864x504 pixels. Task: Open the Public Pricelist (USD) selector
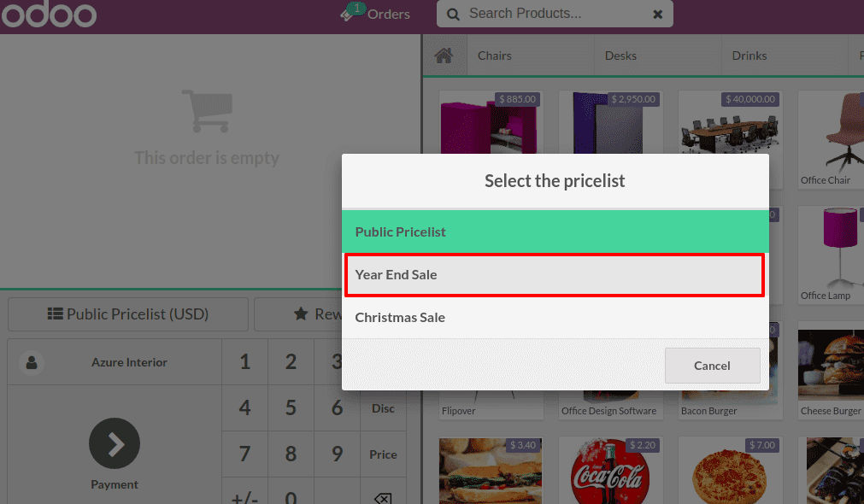[x=128, y=314]
